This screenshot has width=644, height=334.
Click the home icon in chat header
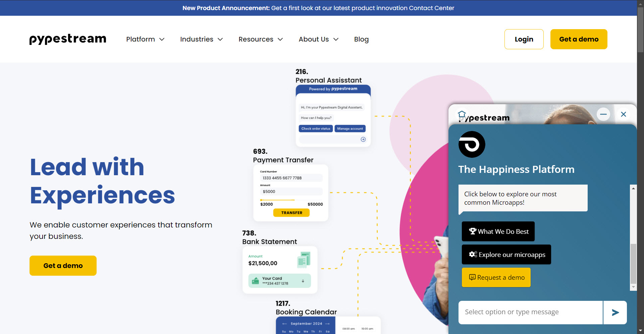tap(462, 114)
